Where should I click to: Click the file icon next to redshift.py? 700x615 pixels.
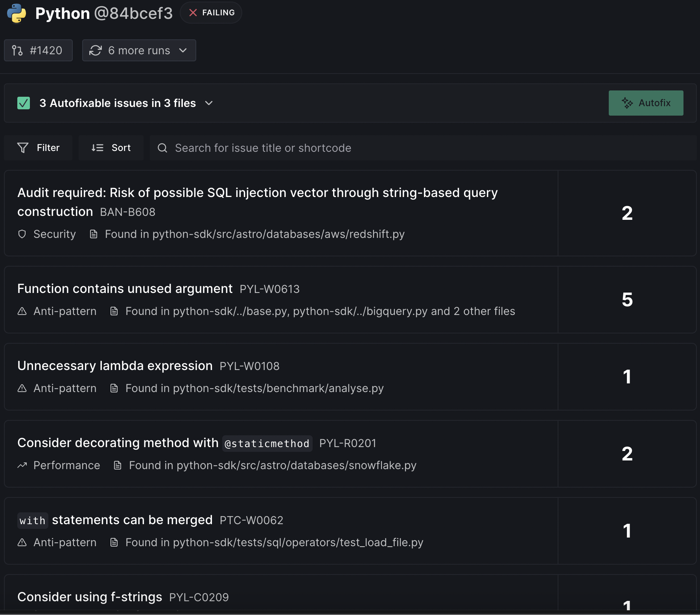point(94,234)
